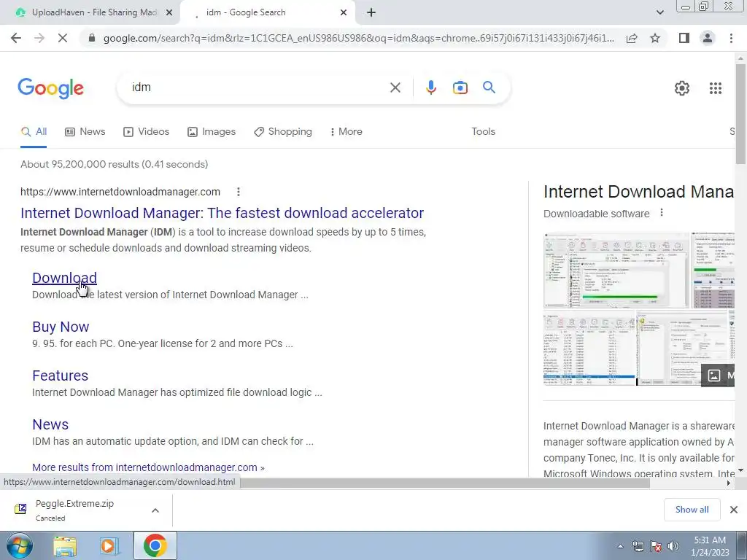Close the downloads bar
Screen dimensions: 747x560
[x=734, y=510]
